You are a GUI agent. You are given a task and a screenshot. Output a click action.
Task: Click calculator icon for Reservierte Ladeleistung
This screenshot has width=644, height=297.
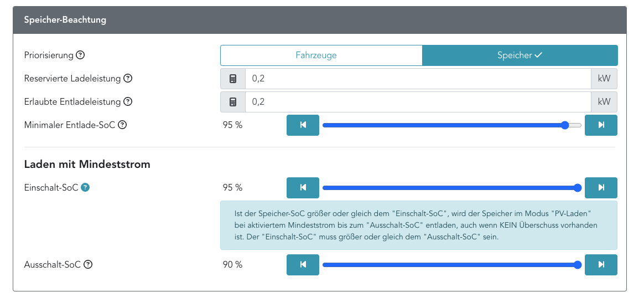click(233, 79)
